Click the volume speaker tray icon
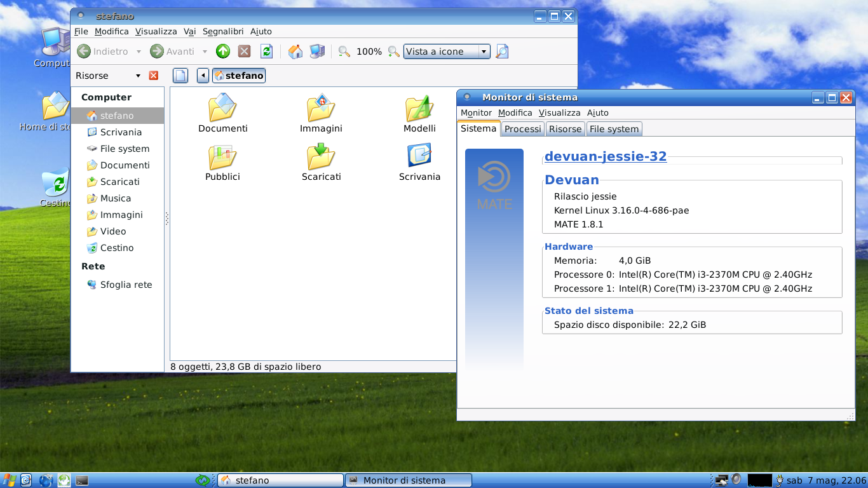The height and width of the screenshot is (488, 868). click(x=736, y=480)
